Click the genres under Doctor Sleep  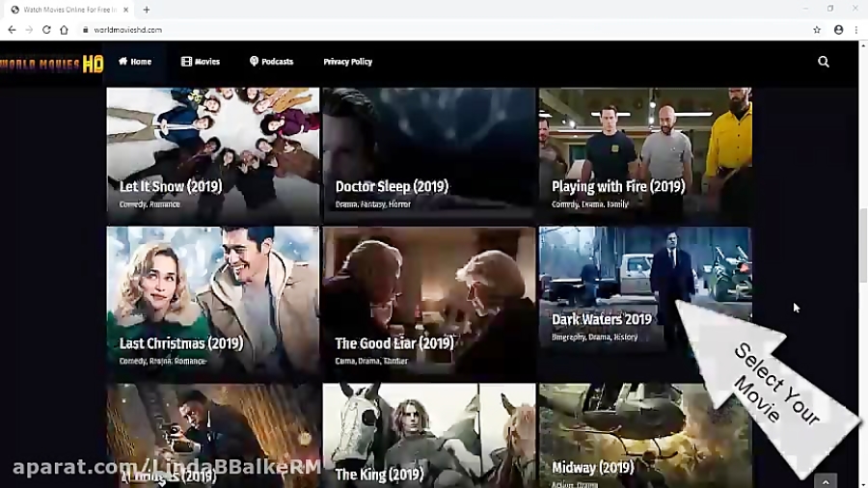372,204
